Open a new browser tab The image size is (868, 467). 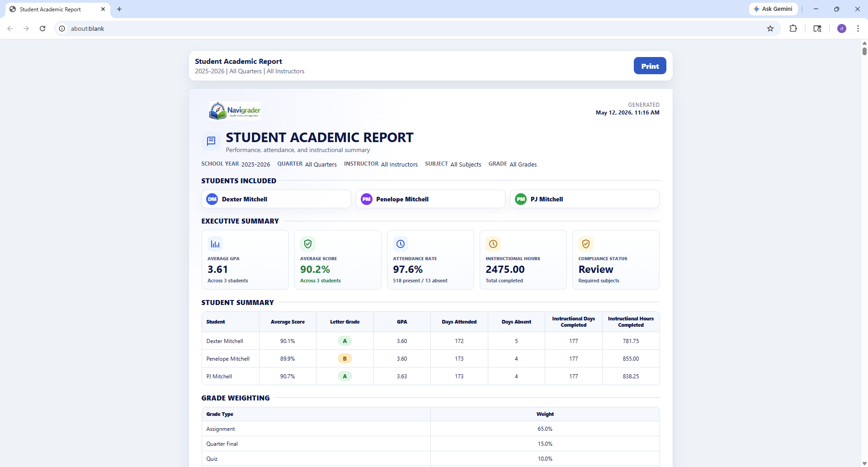[119, 9]
